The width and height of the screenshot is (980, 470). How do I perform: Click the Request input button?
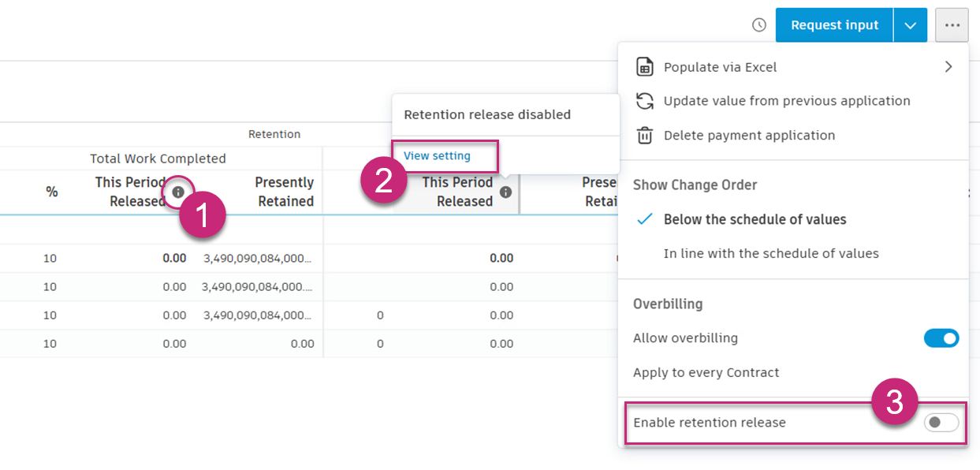(834, 25)
